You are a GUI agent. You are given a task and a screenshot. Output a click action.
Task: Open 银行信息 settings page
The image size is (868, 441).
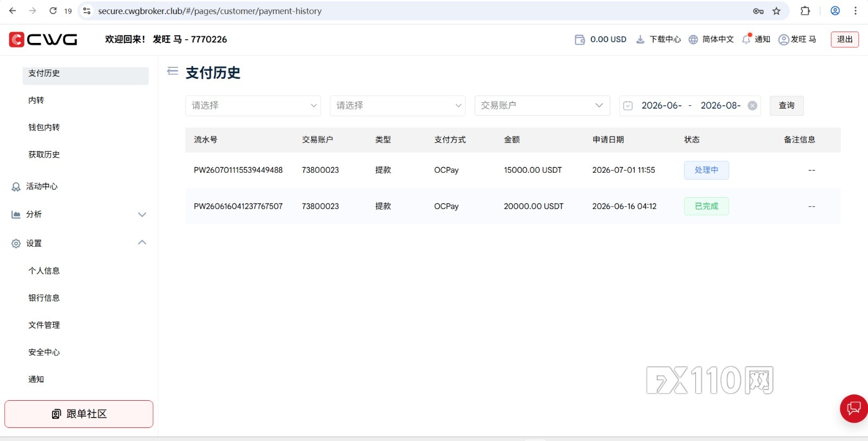[x=44, y=298]
